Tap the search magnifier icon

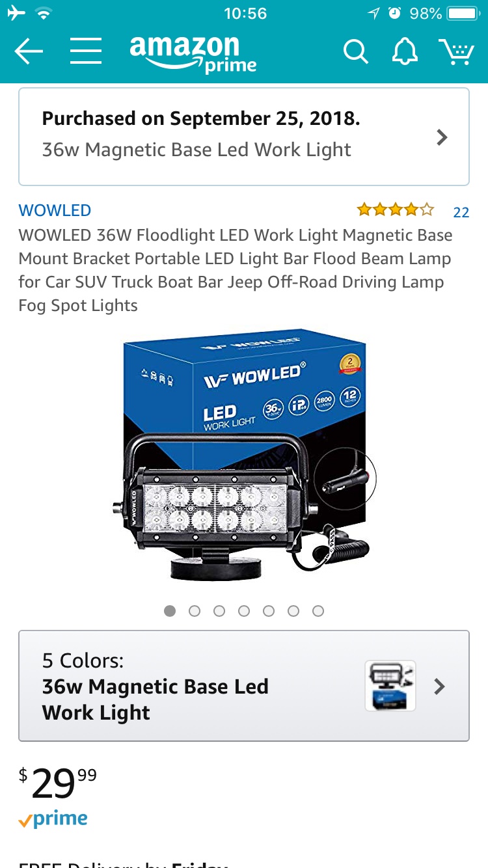(x=356, y=51)
